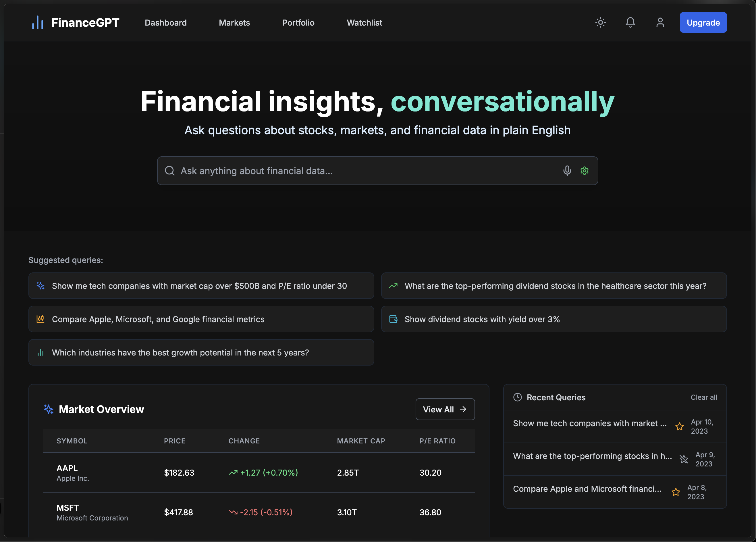Go to the Watchlist nav tab

(364, 23)
